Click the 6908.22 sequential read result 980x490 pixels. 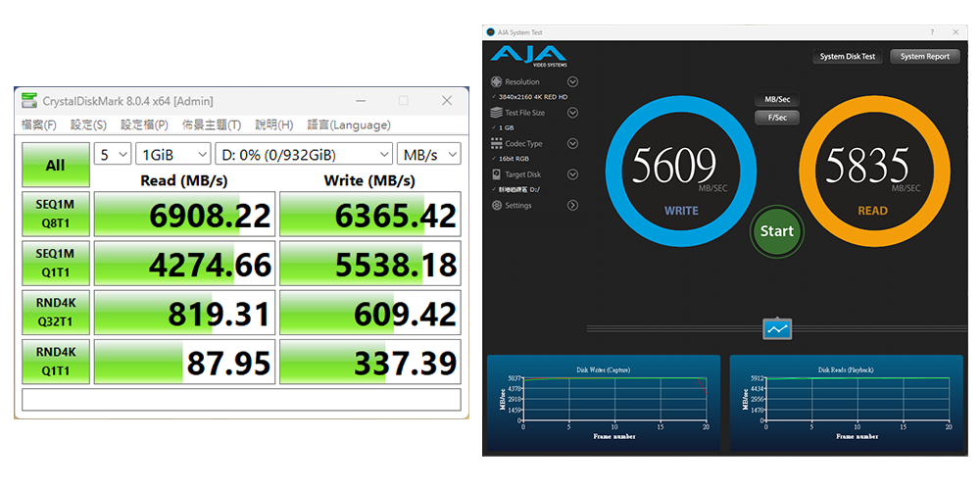(x=185, y=214)
